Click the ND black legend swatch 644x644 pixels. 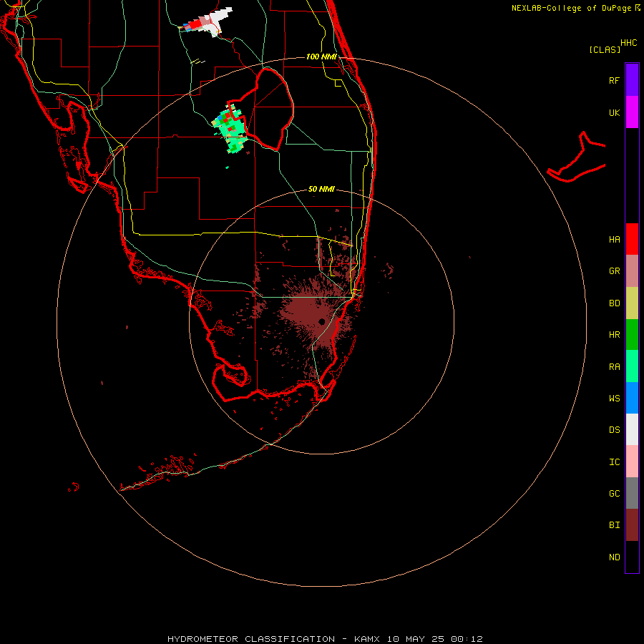(x=632, y=557)
